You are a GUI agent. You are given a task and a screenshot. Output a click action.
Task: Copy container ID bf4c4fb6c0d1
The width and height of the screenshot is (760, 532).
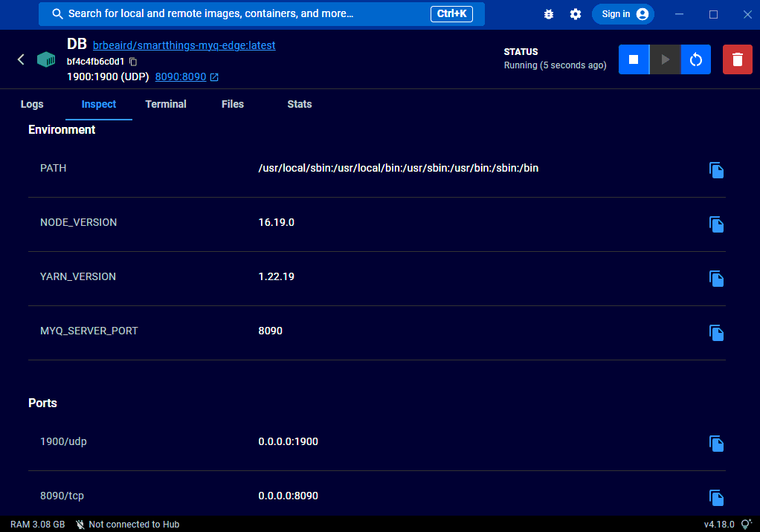133,62
